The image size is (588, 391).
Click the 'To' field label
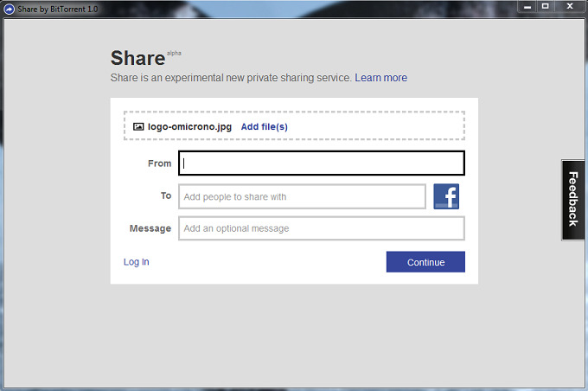(166, 195)
